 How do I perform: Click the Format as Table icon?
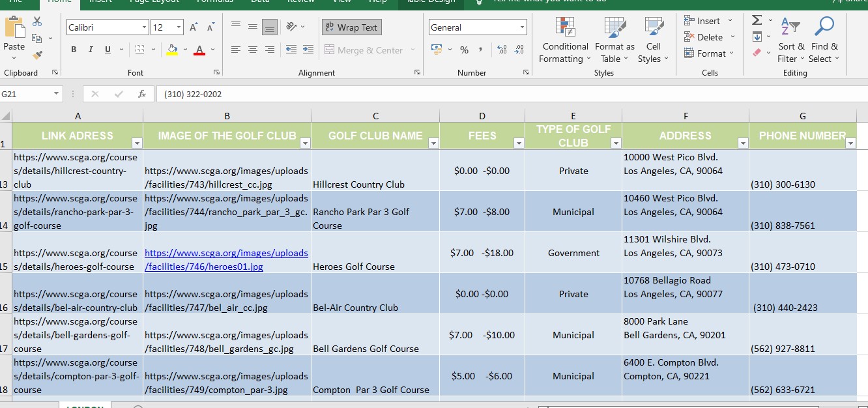click(614, 40)
